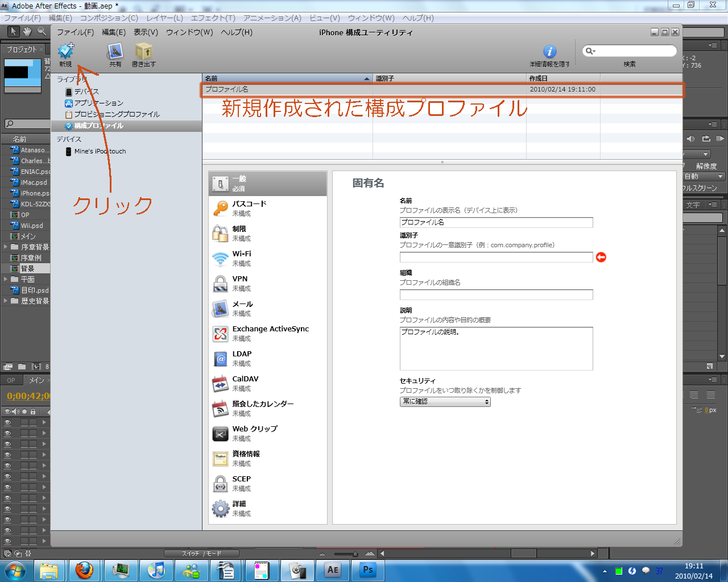
Task: Open the 照会したカレンダー payload
Action: coord(268,409)
